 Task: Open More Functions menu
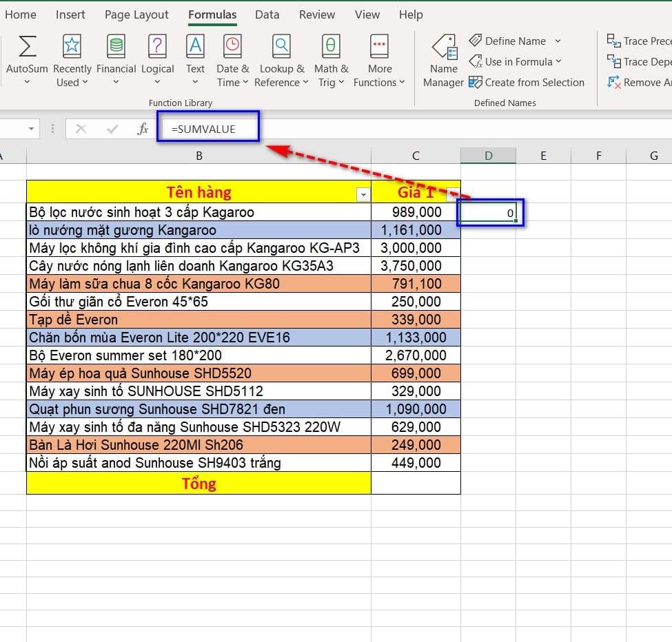coord(379,61)
